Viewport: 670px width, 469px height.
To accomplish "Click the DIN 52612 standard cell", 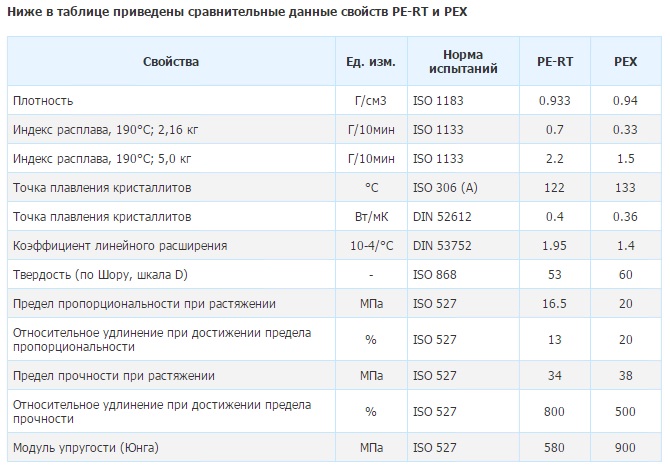I will coord(440,217).
